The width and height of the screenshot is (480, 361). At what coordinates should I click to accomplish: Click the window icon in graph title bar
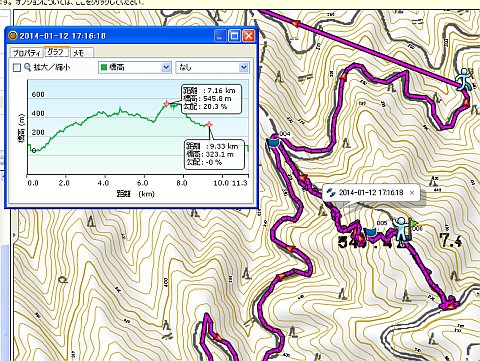pos(13,35)
